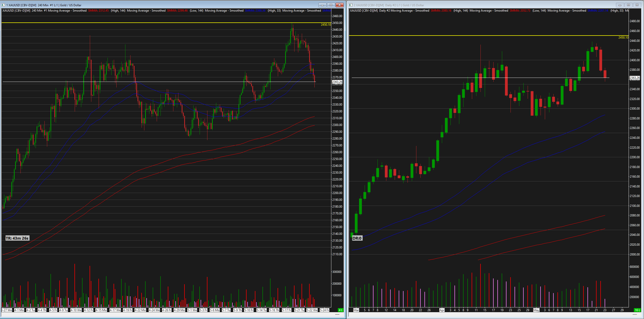Click red 'SMMA: 2080.16' value in Daily header
This screenshot has height=319, width=644.
coord(441,11)
